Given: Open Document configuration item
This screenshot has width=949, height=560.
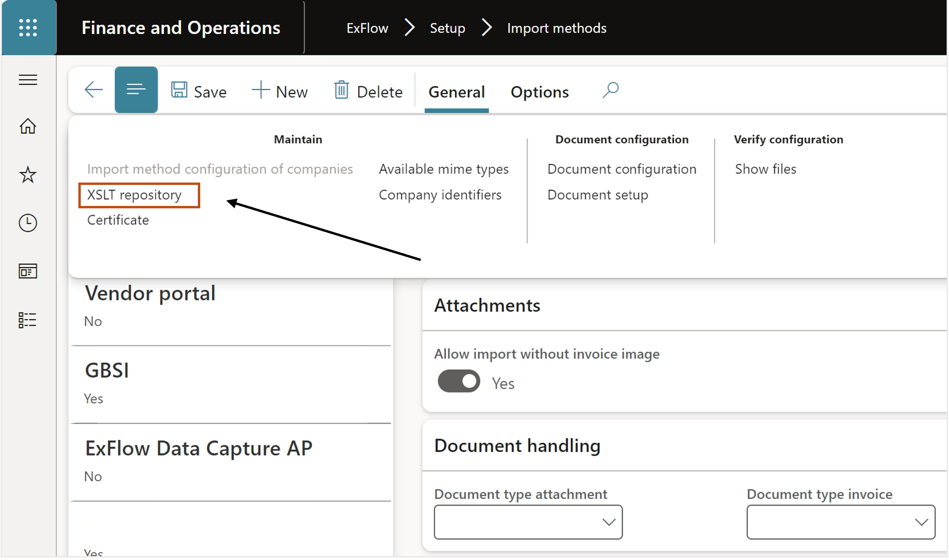Looking at the screenshot, I should [622, 169].
